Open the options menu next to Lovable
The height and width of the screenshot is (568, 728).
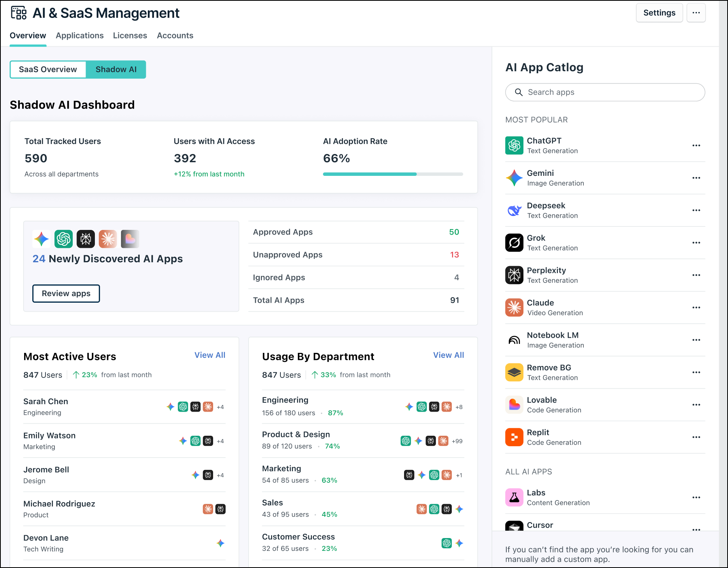click(696, 405)
